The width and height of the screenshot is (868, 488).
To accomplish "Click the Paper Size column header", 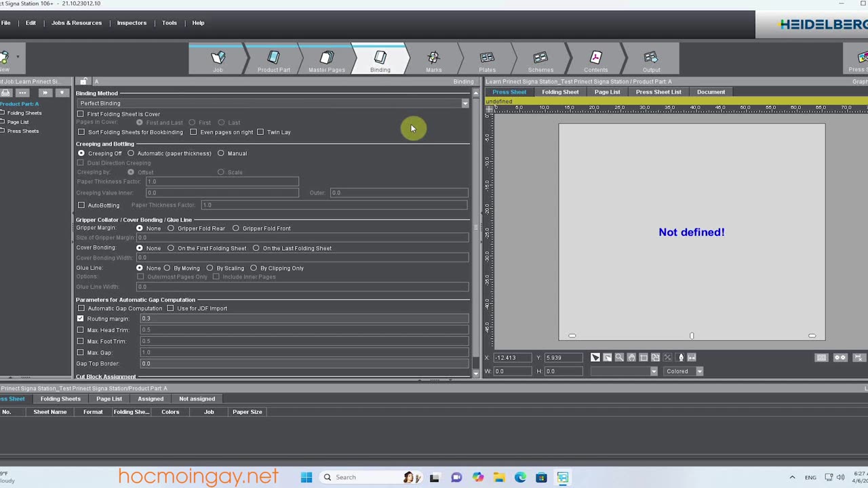I will coord(248,412).
